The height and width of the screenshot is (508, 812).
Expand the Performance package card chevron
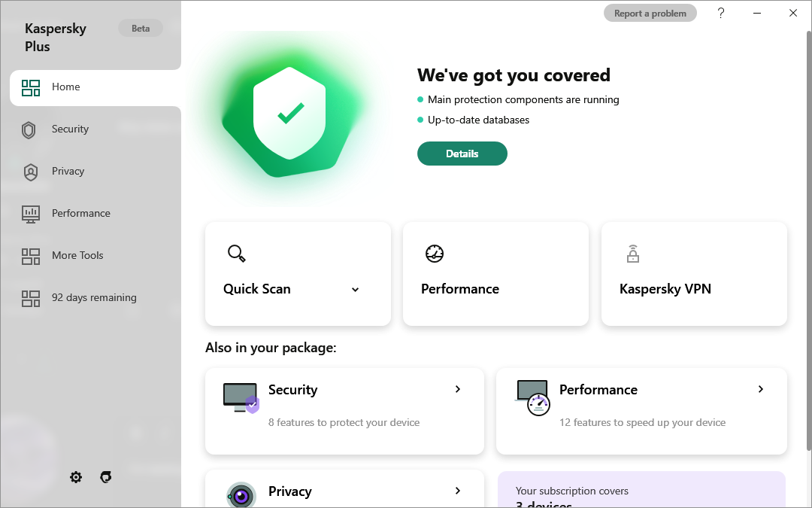coord(761,389)
